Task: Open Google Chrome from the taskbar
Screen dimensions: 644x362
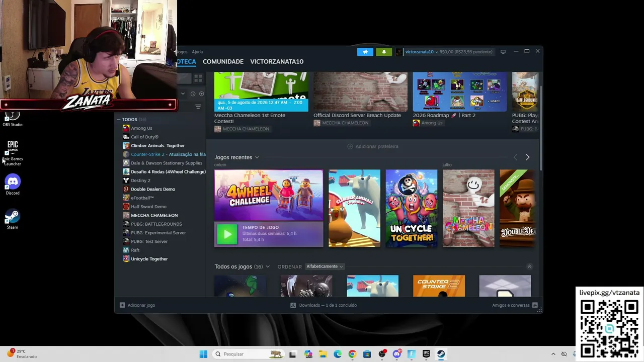Action: pyautogui.click(x=352, y=354)
